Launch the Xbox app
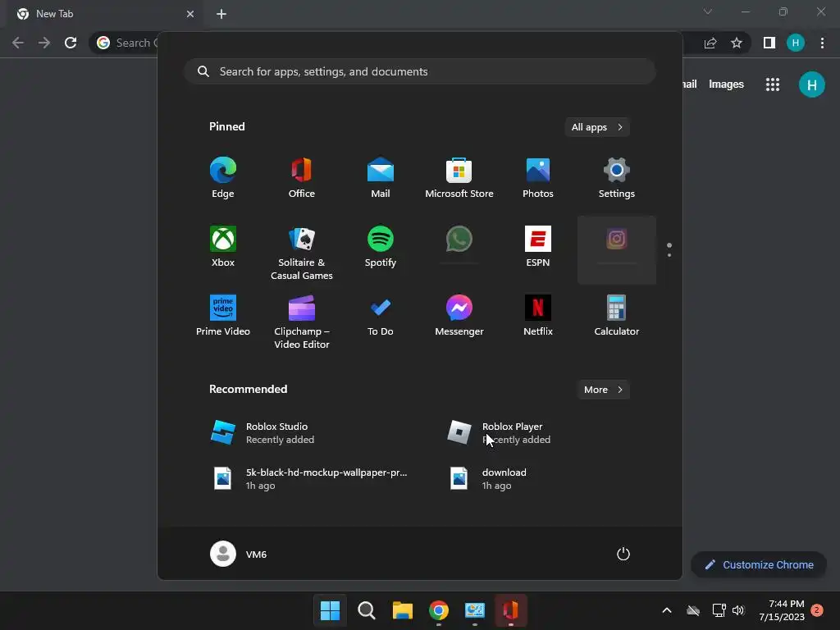The width and height of the screenshot is (840, 630). pyautogui.click(x=223, y=247)
